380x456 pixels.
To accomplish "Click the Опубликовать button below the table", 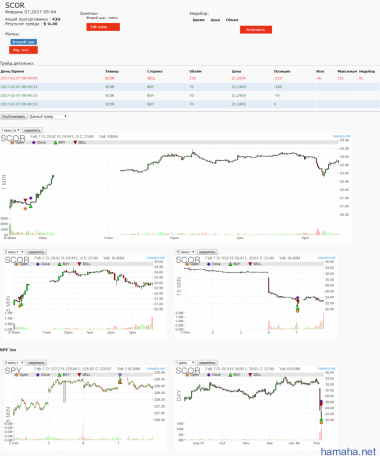I will (14, 117).
